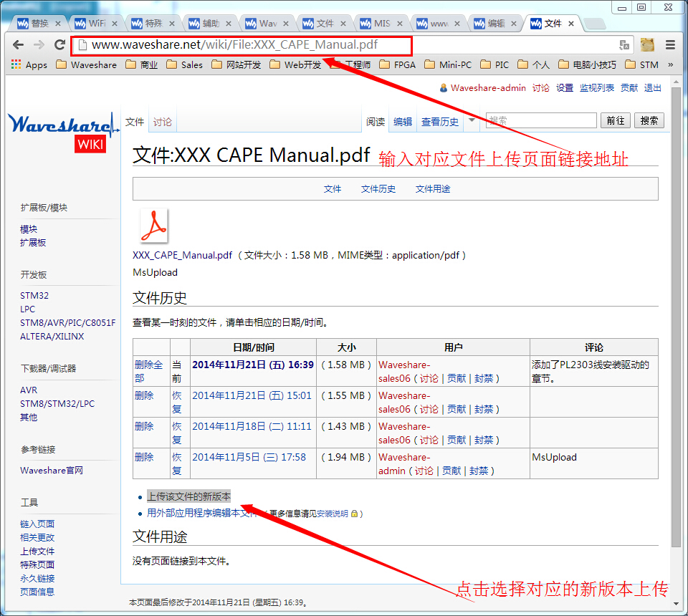Image resolution: width=688 pixels, height=616 pixels.
Task: Open 扩展板 sidebar link
Action: [x=33, y=243]
